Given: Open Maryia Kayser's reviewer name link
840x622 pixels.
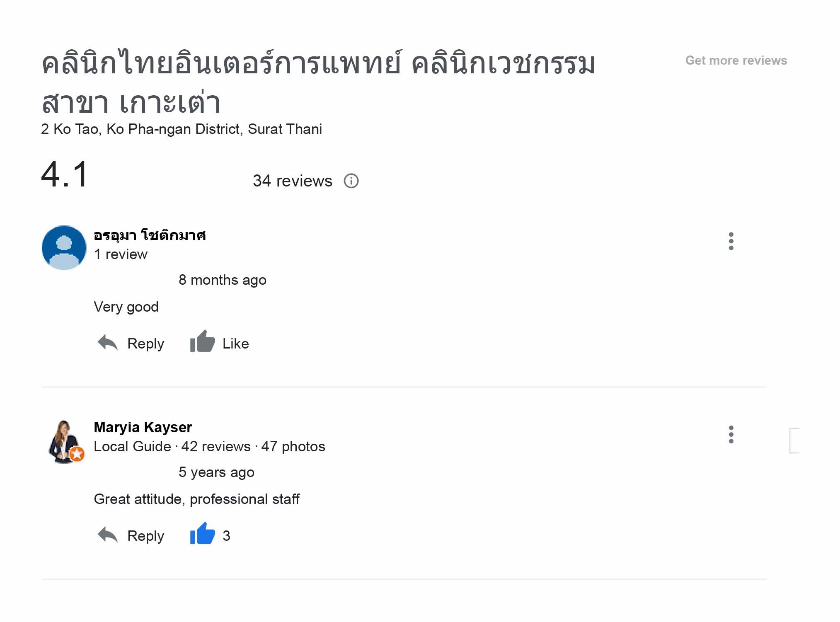Looking at the screenshot, I should [x=143, y=427].
